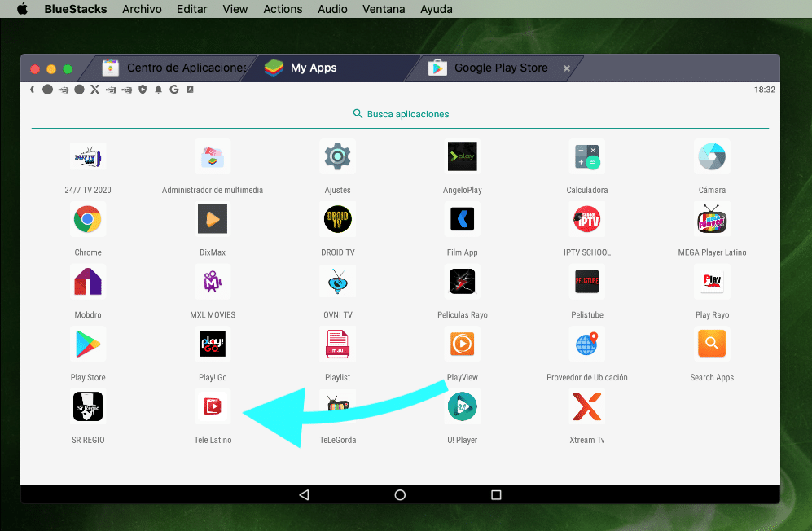This screenshot has height=531, width=812.
Task: Launch the SR REGIO app
Action: (87, 407)
